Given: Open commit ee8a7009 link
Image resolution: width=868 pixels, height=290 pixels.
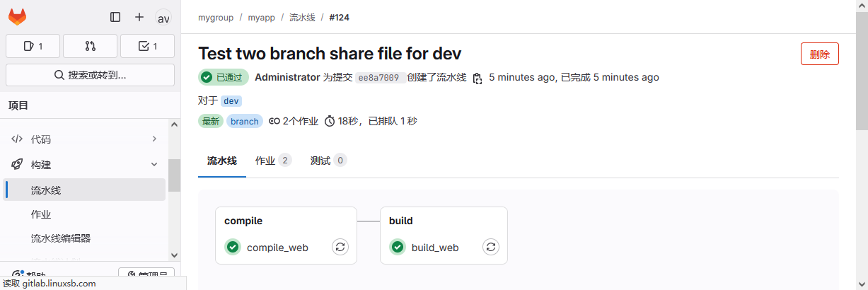Looking at the screenshot, I should click(378, 78).
